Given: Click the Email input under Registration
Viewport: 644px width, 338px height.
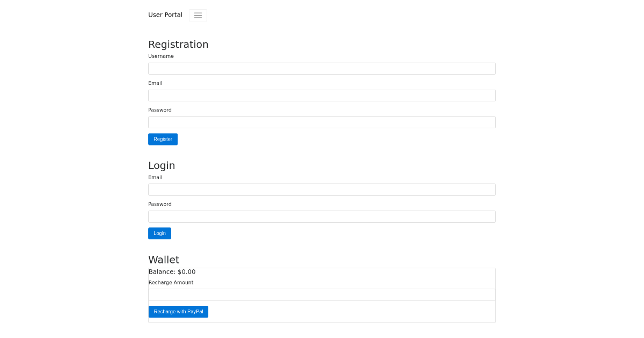Looking at the screenshot, I should (322, 95).
